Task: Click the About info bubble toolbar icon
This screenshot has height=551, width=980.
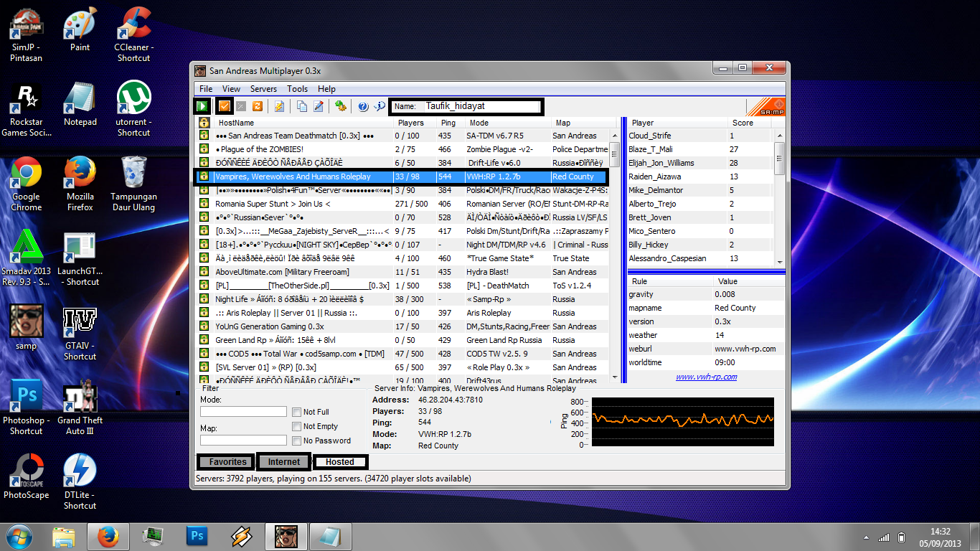Action: pyautogui.click(x=380, y=106)
